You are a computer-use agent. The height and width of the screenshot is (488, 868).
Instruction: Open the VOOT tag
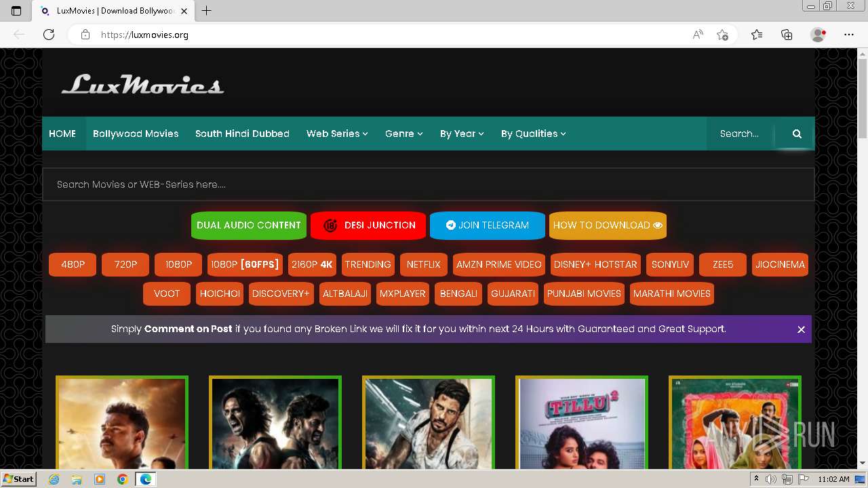[167, 293]
